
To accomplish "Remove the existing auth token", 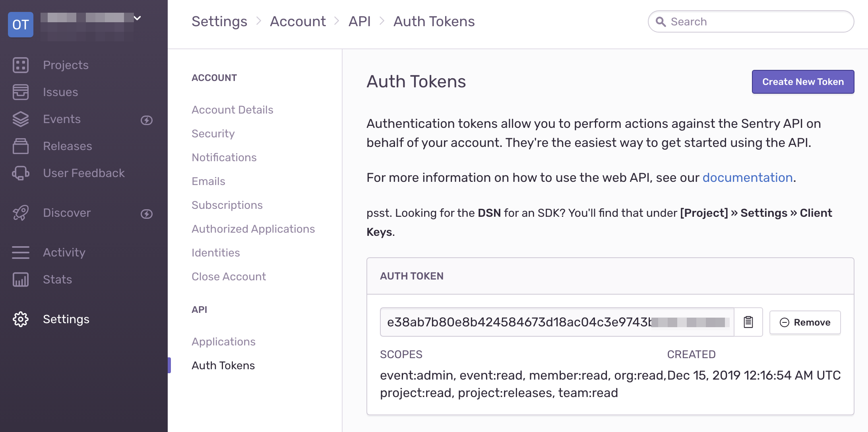I will coord(805,322).
